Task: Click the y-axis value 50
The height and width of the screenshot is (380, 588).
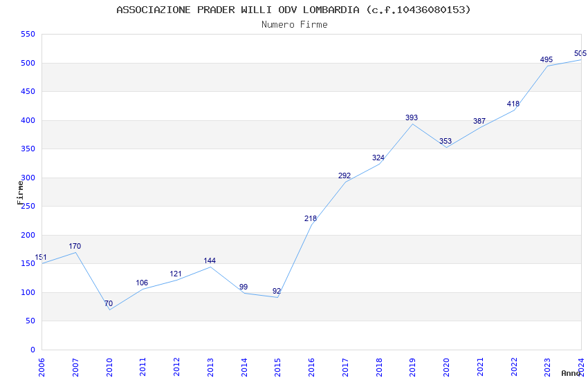Action: (30, 321)
